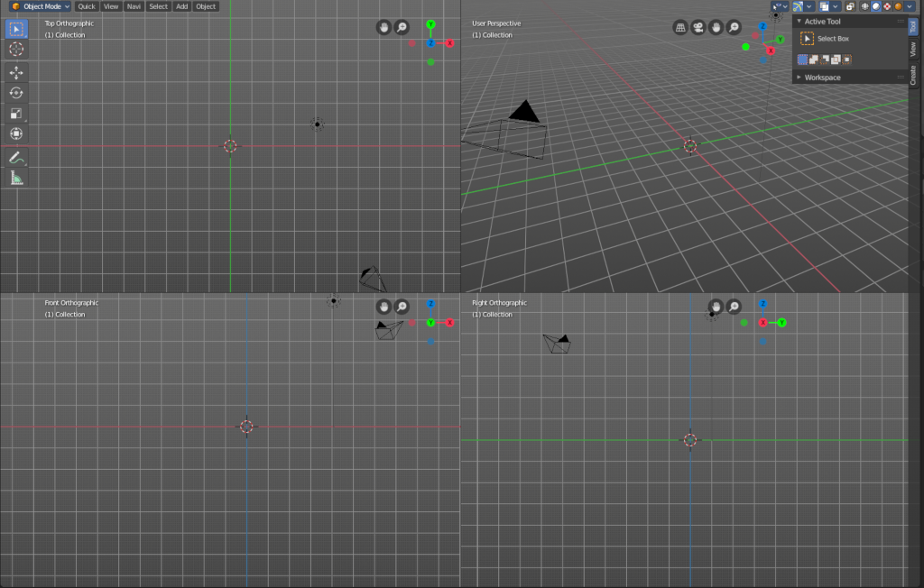The image size is (924, 588).
Task: Switch to Rendered shading
Action: point(899,6)
